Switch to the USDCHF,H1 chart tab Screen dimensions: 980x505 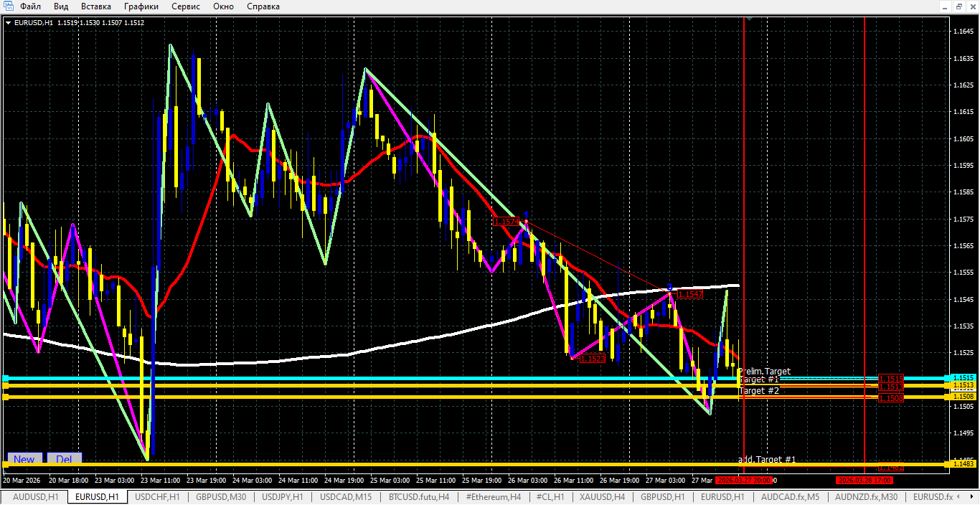click(157, 496)
